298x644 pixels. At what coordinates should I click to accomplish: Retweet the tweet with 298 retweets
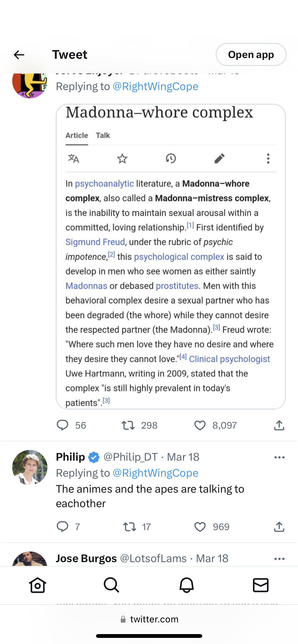[128, 425]
